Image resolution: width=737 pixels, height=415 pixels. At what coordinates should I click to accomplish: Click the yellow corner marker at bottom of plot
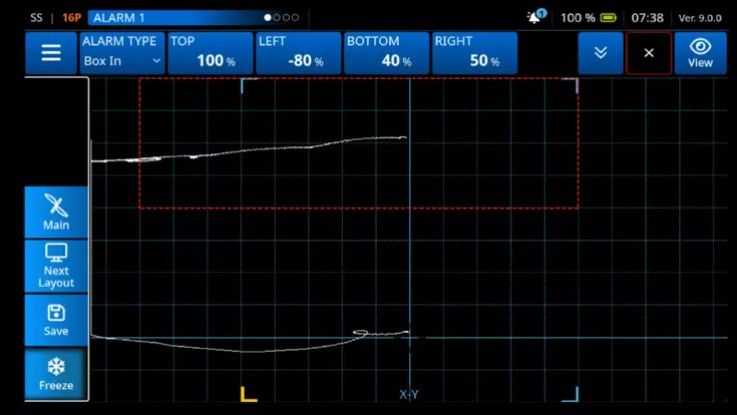tap(248, 394)
